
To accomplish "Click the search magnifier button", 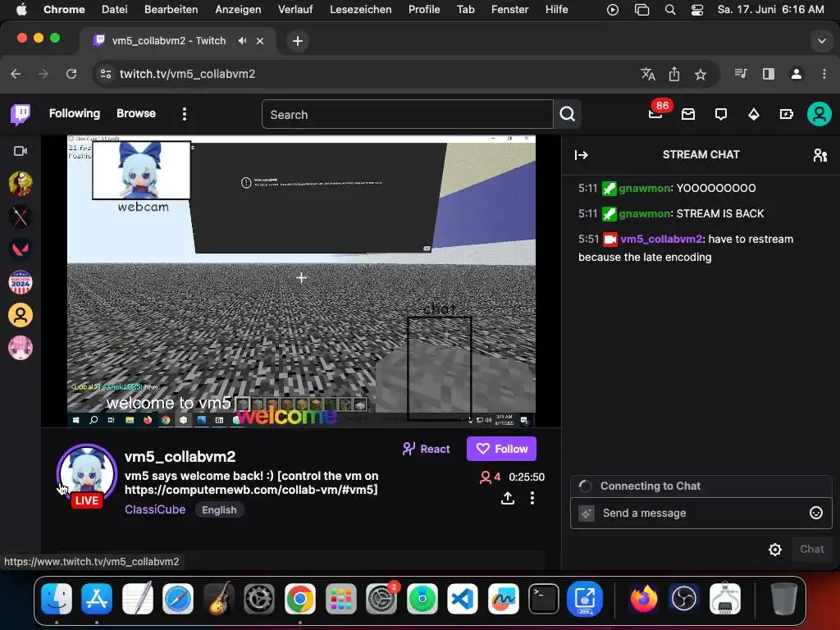I will (568, 114).
